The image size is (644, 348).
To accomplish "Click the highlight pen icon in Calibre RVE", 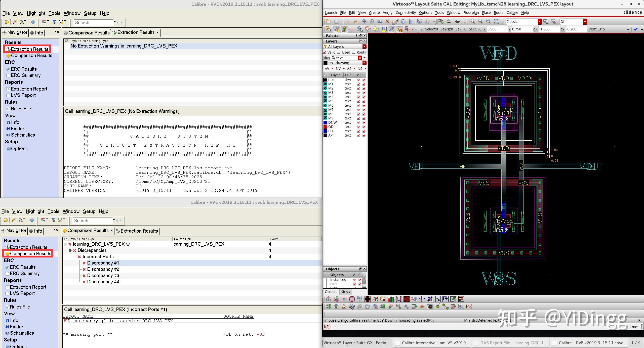I will tap(14, 22).
